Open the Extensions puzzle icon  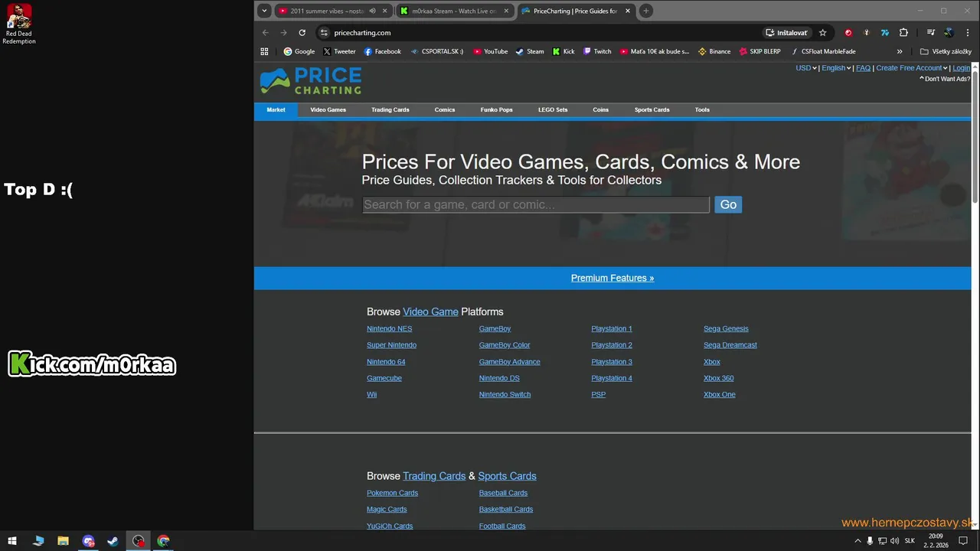(903, 33)
